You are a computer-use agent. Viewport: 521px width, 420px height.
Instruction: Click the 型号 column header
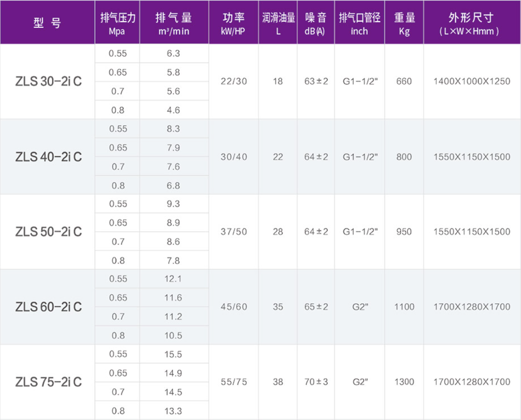pos(47,23)
